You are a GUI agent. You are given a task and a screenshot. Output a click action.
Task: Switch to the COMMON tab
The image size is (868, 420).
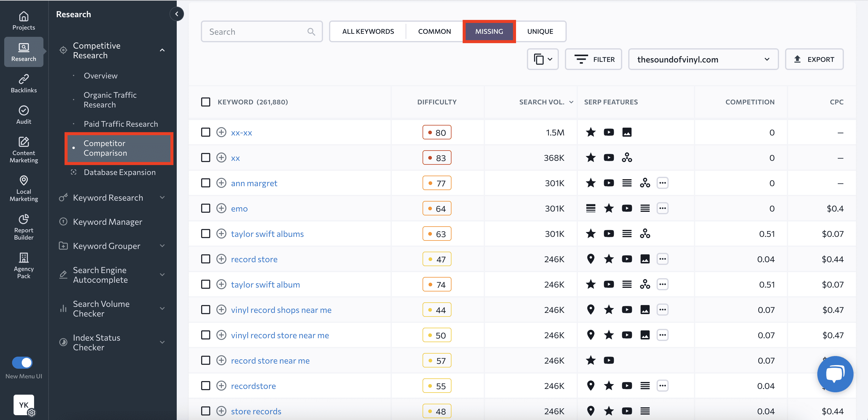[434, 31]
